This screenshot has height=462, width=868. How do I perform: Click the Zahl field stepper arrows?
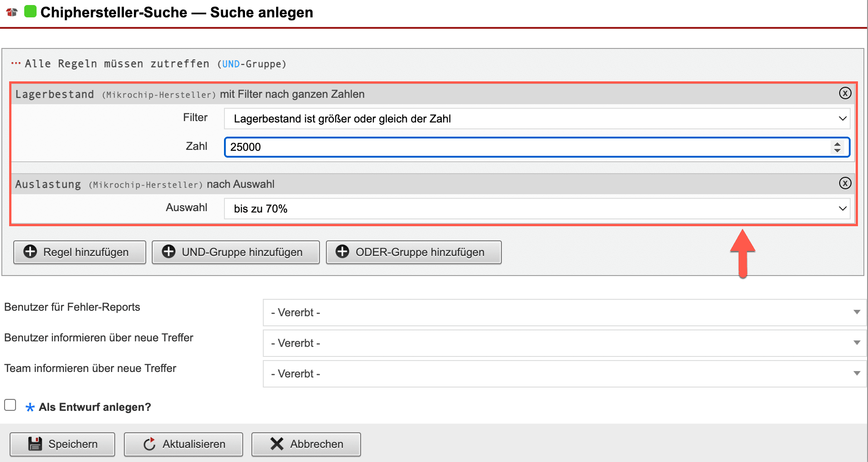click(837, 147)
